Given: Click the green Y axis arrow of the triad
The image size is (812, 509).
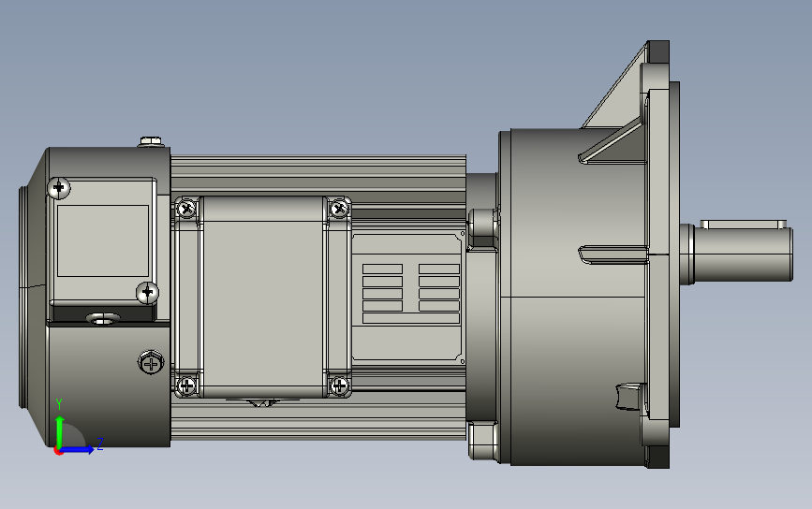Looking at the screenshot, I should pos(60,431).
